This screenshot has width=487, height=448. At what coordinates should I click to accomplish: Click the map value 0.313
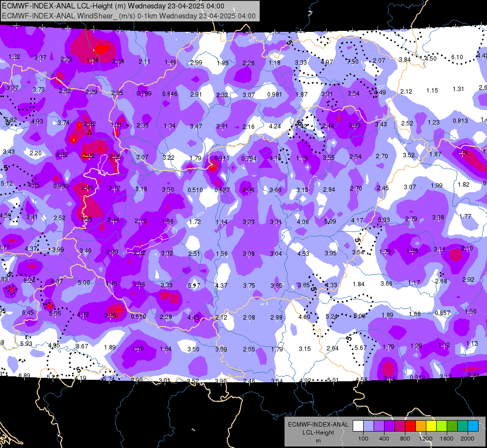coord(417,377)
